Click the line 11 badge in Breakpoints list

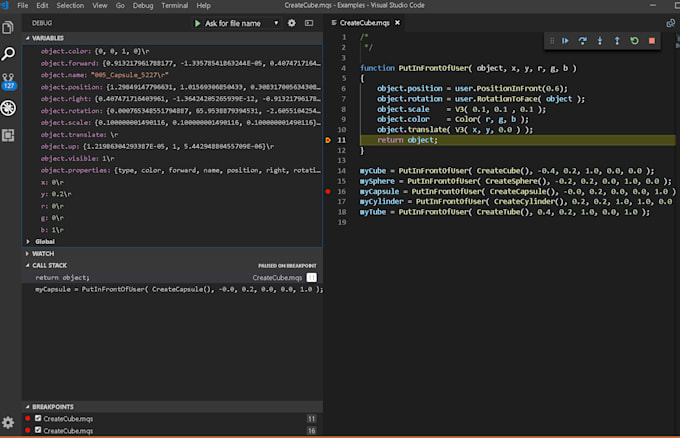tap(311, 418)
